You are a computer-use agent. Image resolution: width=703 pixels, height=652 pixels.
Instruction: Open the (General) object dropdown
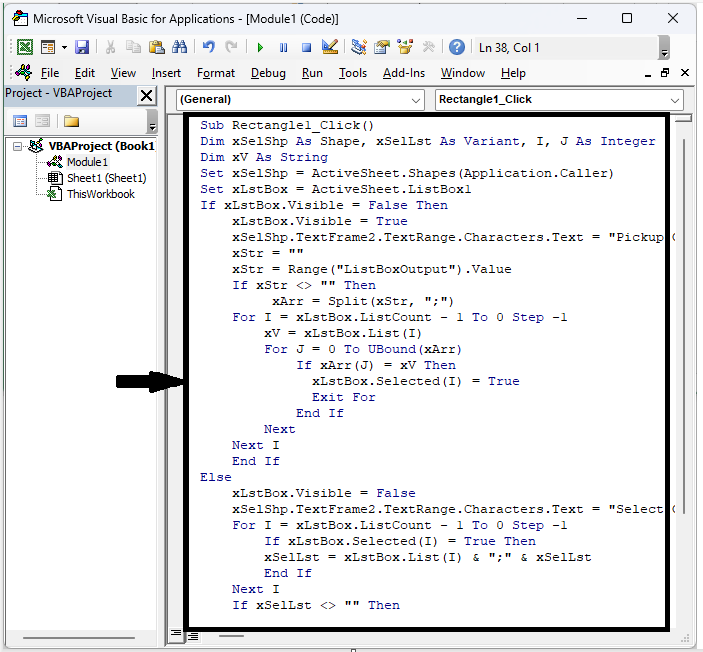tap(416, 100)
